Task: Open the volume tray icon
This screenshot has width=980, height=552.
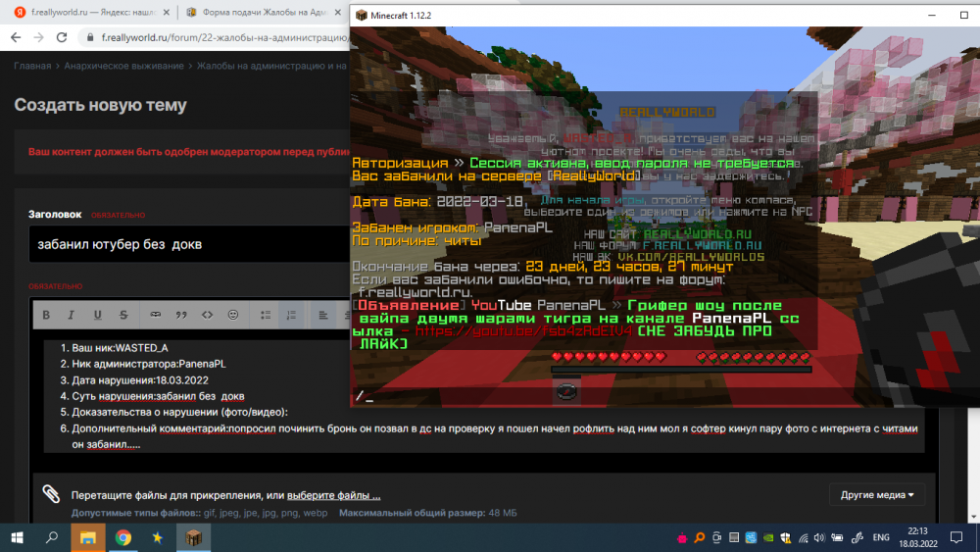Action: (819, 537)
